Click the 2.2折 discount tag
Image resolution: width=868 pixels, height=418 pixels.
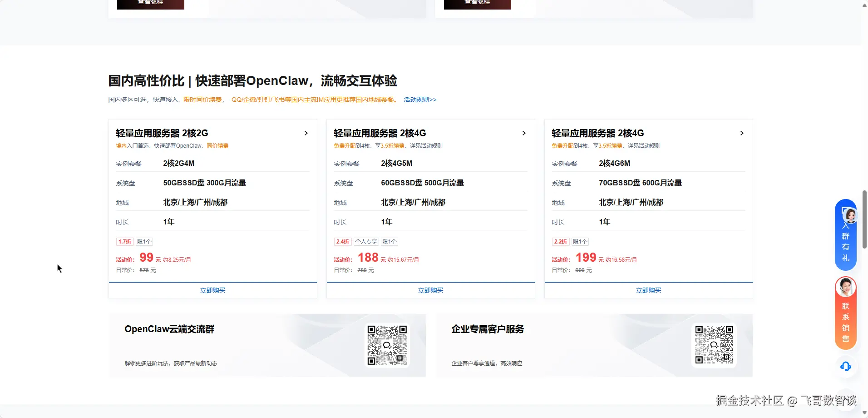pos(561,242)
